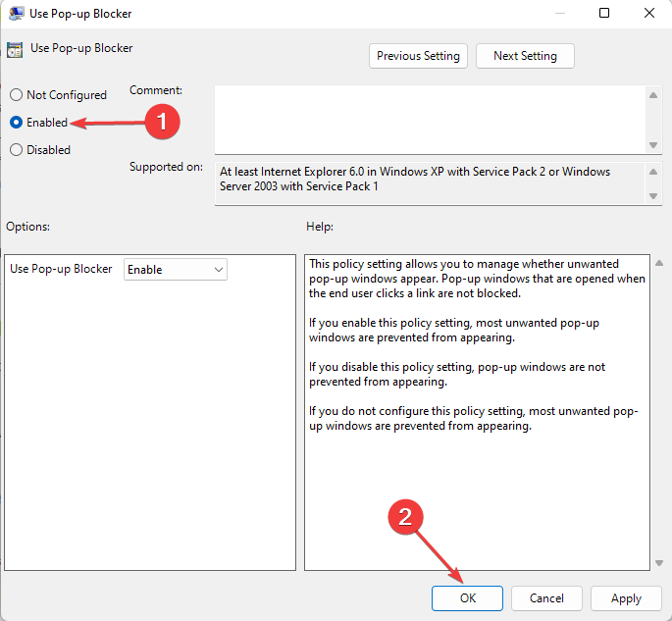672x621 pixels.
Task: Click the Supported on scroll down arrow
Action: coord(653,196)
